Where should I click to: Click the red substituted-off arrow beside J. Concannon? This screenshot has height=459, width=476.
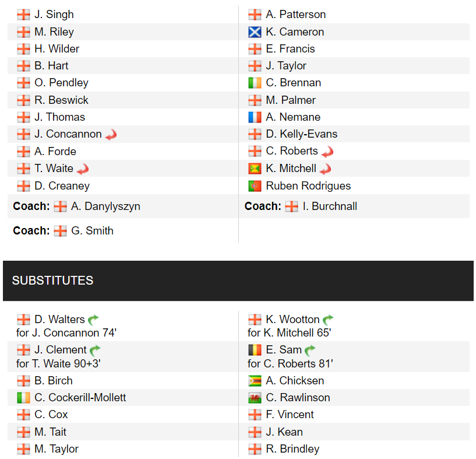[111, 135]
